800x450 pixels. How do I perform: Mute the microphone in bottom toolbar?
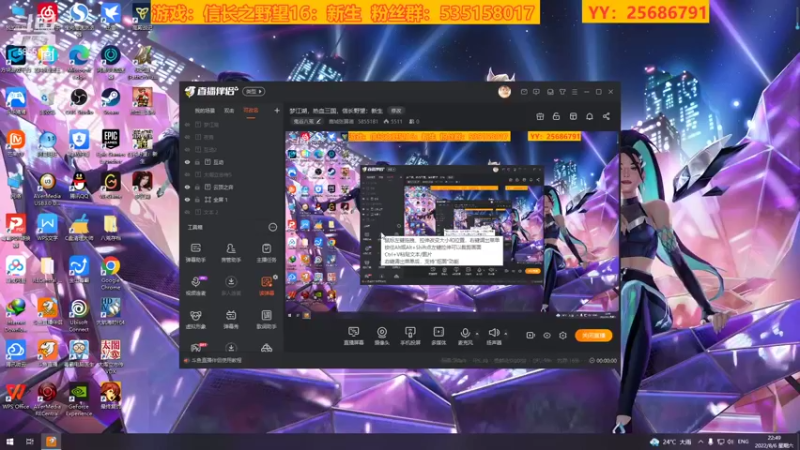point(465,336)
